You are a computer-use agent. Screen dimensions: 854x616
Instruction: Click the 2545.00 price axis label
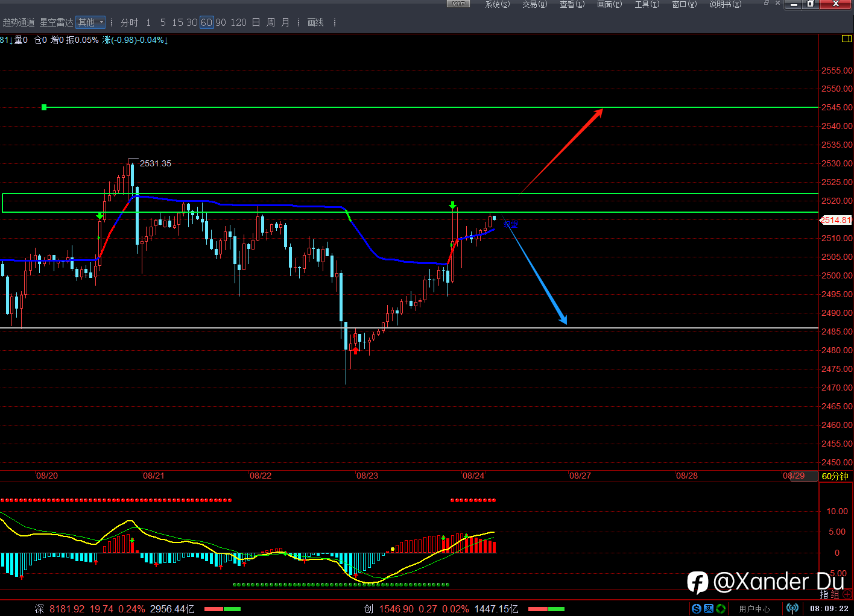coord(837,107)
